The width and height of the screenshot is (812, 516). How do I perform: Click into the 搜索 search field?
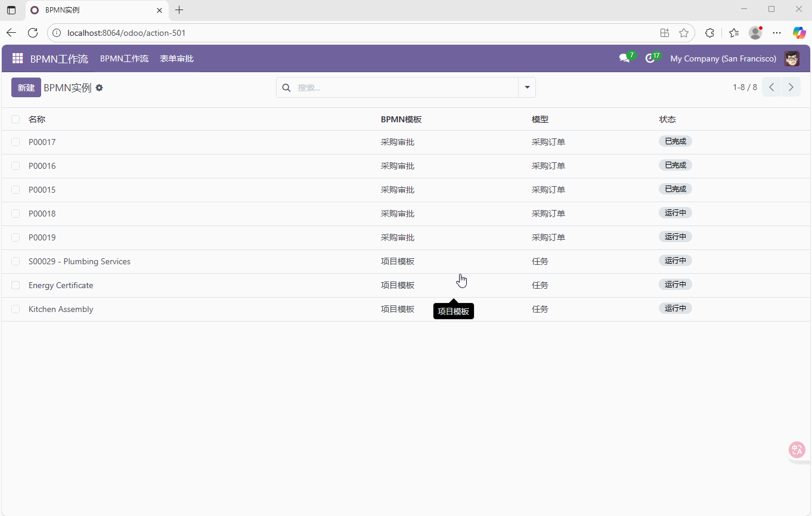point(405,88)
